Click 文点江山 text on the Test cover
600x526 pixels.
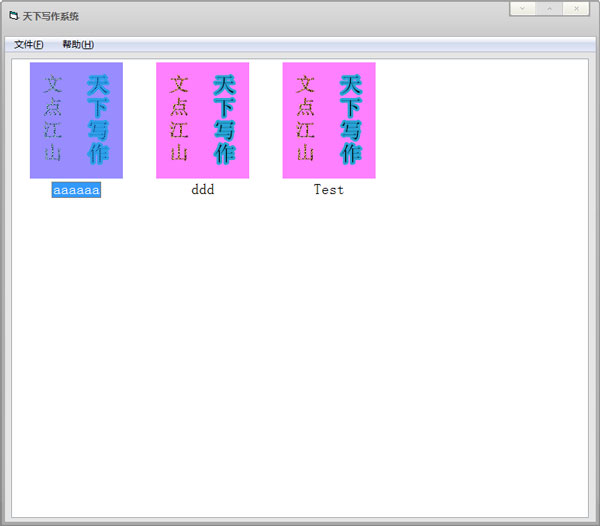(305, 119)
